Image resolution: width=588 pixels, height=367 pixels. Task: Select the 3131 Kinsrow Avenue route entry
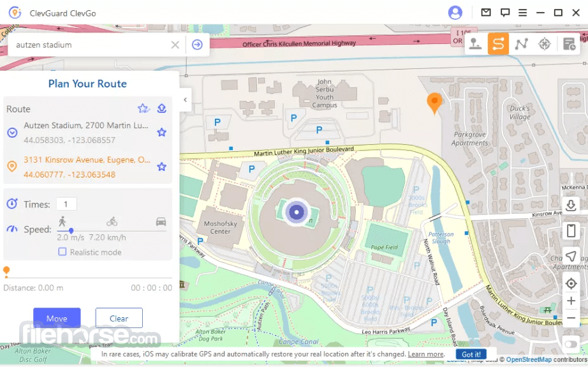click(x=87, y=167)
